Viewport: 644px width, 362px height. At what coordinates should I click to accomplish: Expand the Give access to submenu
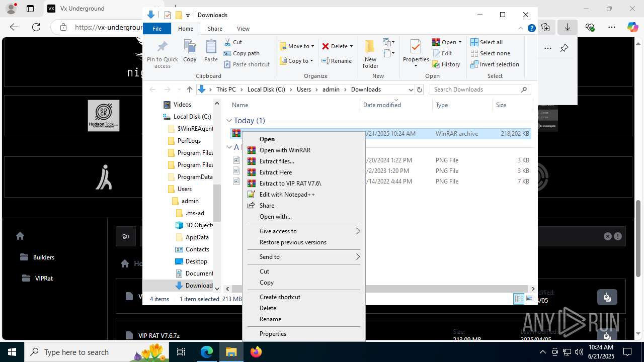[303, 231]
